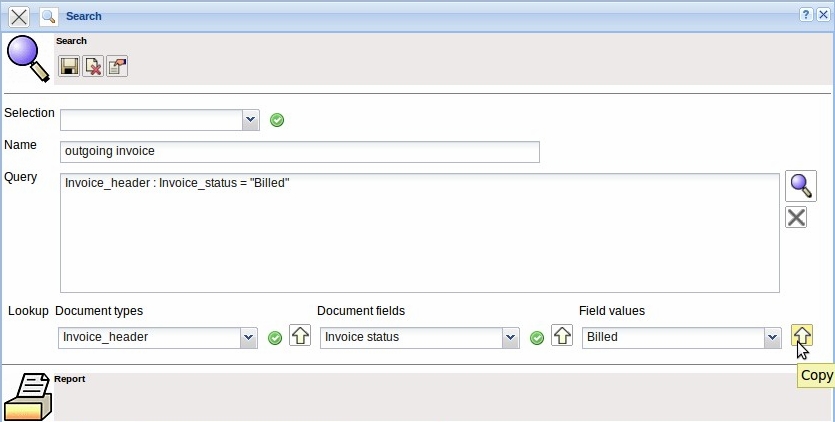Click green check next to Document fields
The image size is (835, 422).
click(x=537, y=338)
